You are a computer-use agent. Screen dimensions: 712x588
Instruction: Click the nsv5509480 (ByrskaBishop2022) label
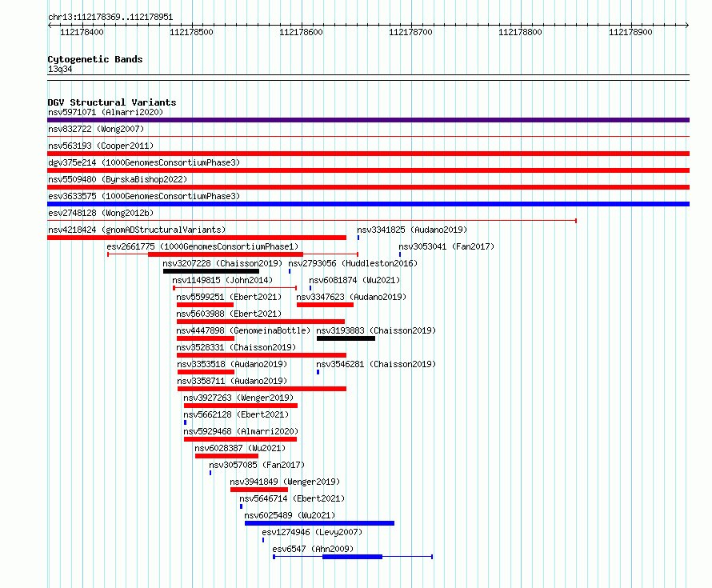118,179
